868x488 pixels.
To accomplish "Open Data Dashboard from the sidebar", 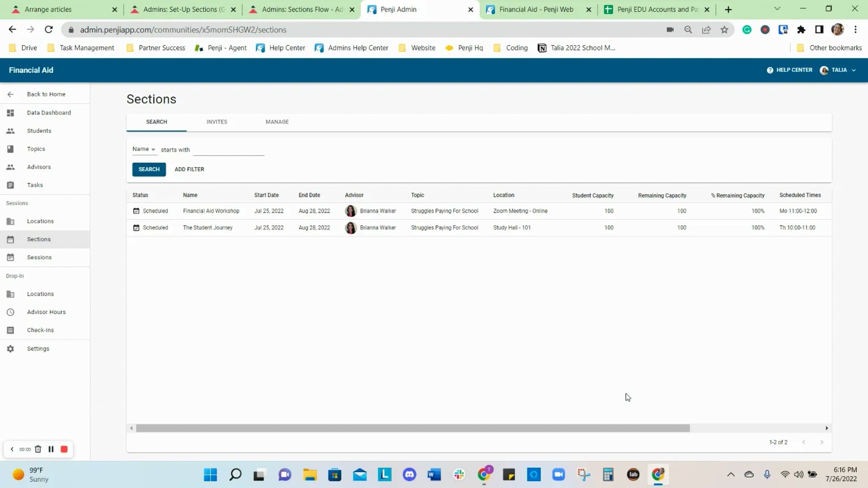I will click(48, 112).
